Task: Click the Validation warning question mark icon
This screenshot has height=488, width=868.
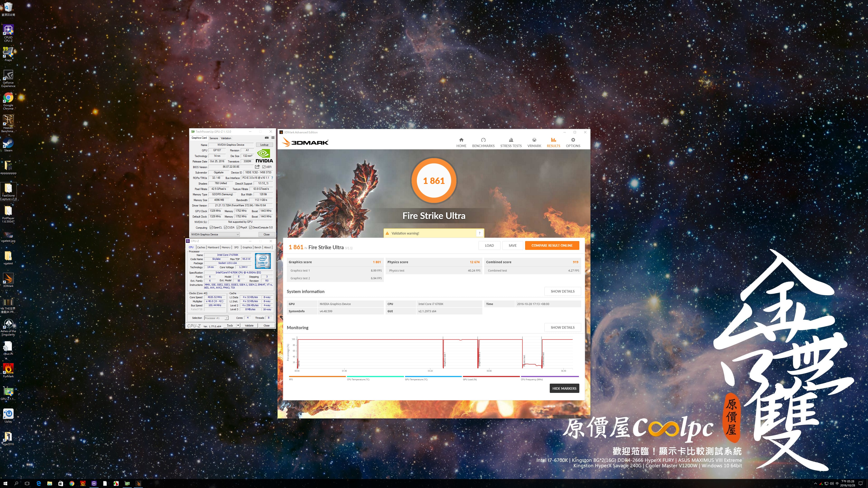Action: pyautogui.click(x=479, y=233)
